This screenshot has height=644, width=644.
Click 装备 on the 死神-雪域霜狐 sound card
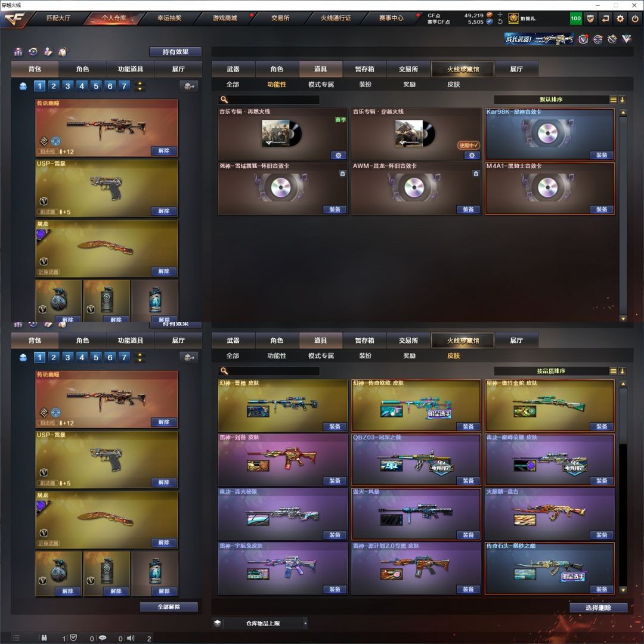[x=335, y=209]
